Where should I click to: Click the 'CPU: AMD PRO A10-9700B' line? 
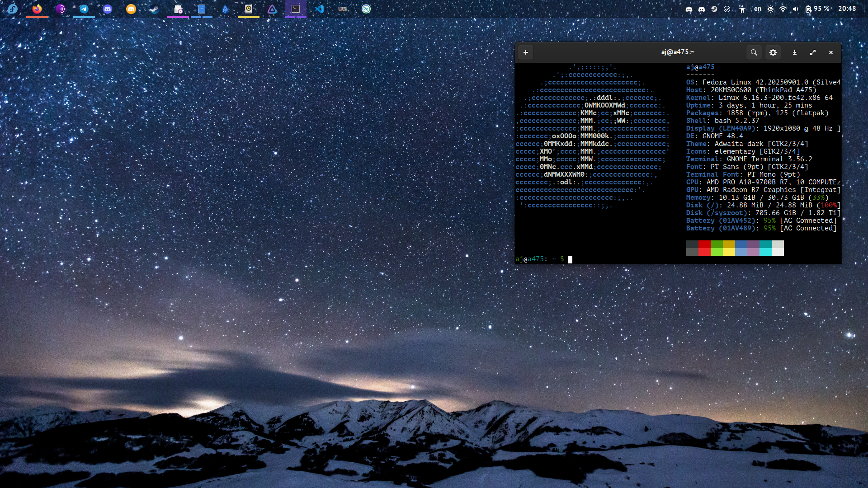click(x=763, y=182)
